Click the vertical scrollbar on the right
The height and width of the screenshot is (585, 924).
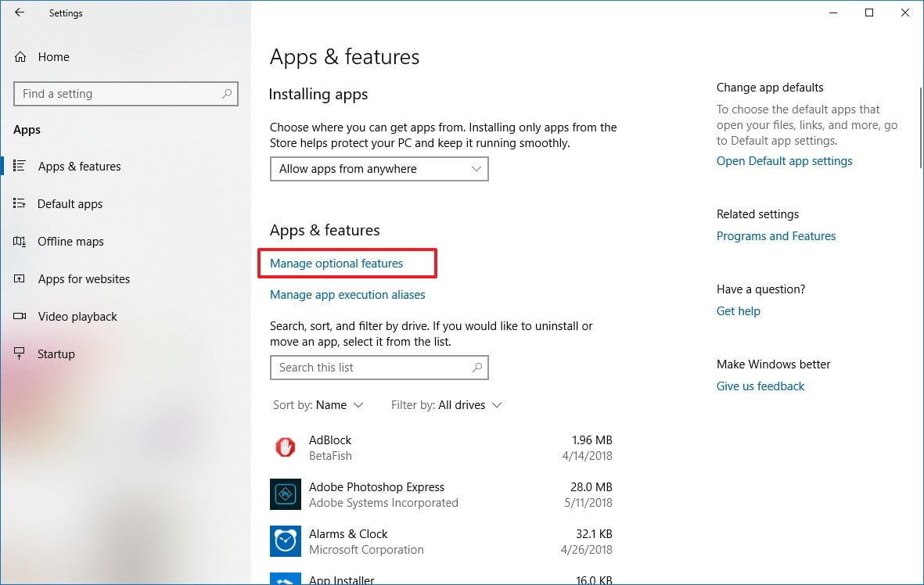pos(920,127)
